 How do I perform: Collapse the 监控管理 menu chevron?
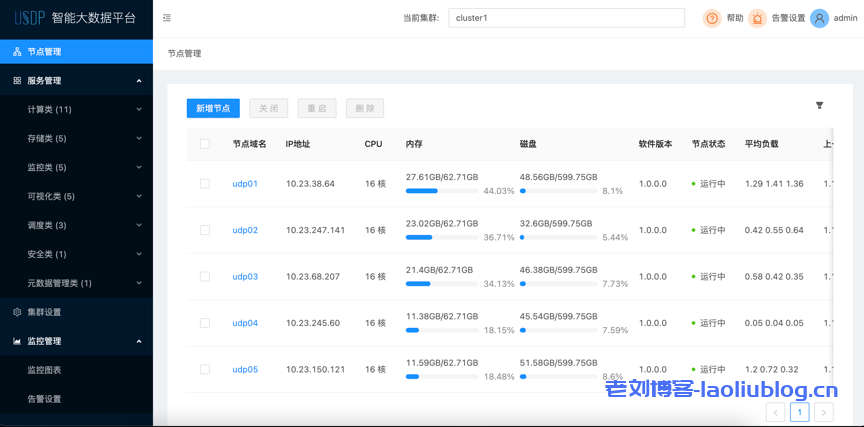139,341
